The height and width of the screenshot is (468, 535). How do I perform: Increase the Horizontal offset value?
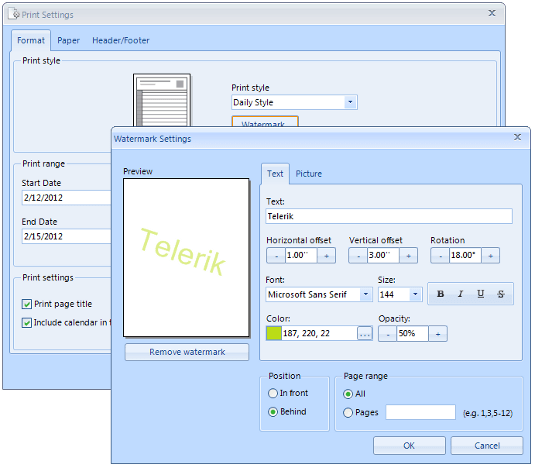click(x=326, y=255)
